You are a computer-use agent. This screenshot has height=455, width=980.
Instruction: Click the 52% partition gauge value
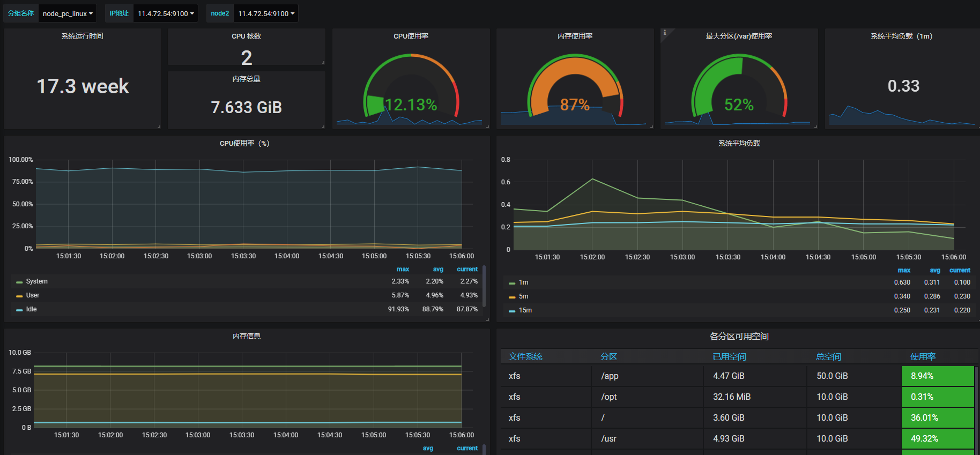point(739,105)
